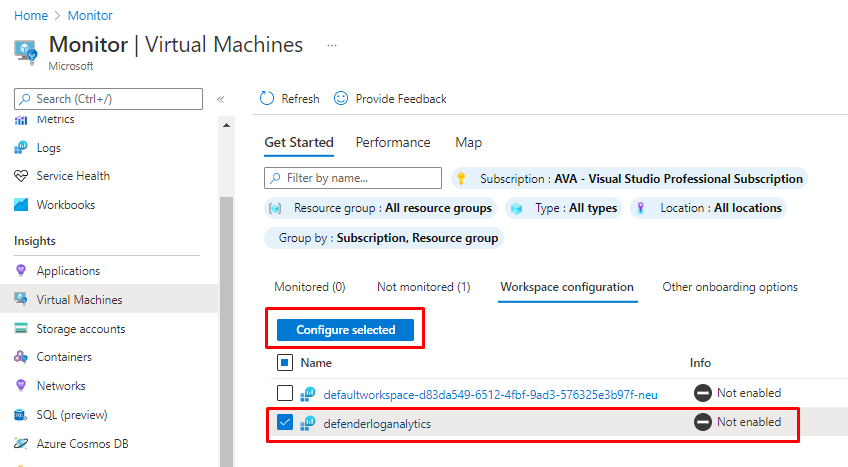The width and height of the screenshot is (848, 467).
Task: Toggle the select-all checkbox beside Name
Action: click(x=284, y=363)
